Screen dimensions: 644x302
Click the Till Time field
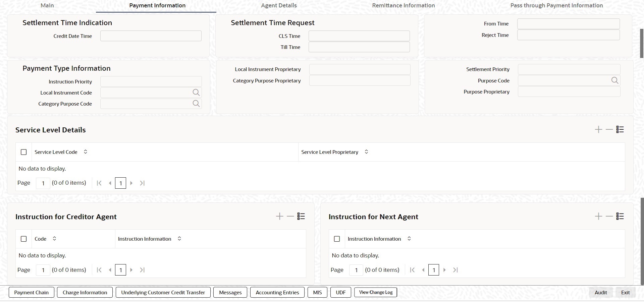coord(359,47)
